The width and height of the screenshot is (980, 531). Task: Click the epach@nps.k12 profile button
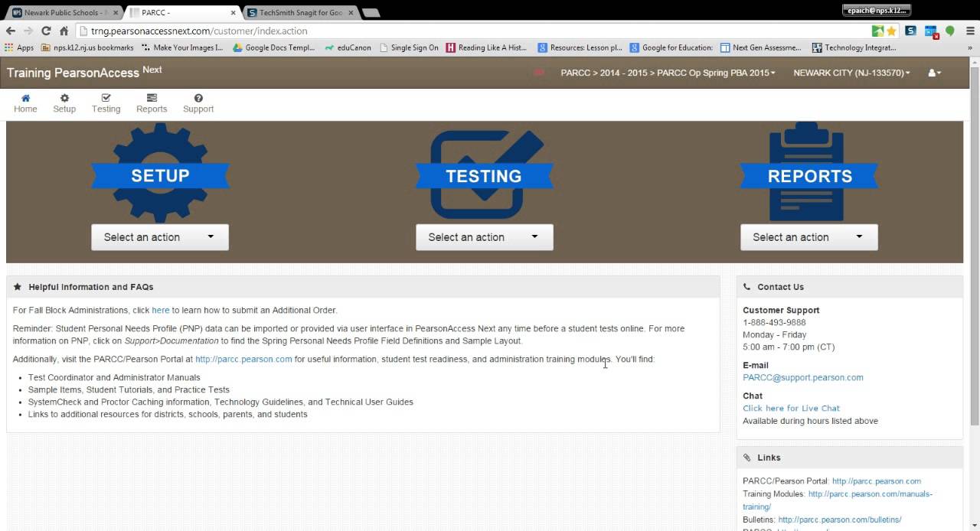[x=876, y=10]
